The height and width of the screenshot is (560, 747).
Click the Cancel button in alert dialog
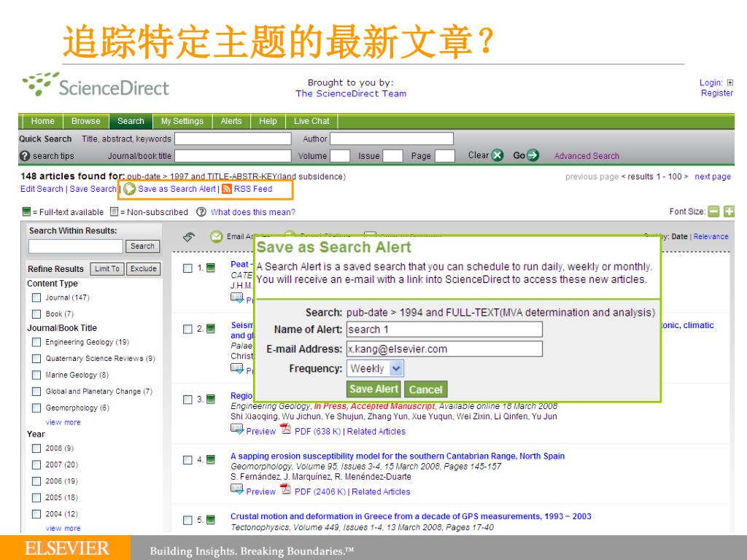[x=425, y=389]
